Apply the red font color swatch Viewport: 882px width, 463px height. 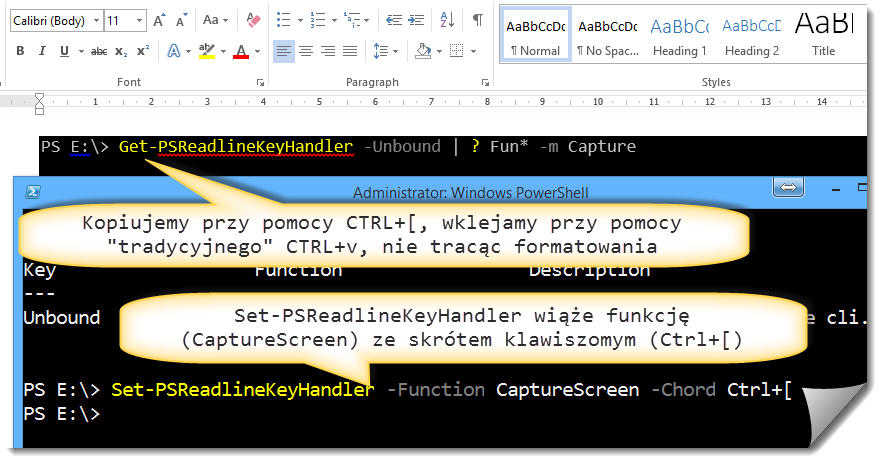(x=240, y=52)
